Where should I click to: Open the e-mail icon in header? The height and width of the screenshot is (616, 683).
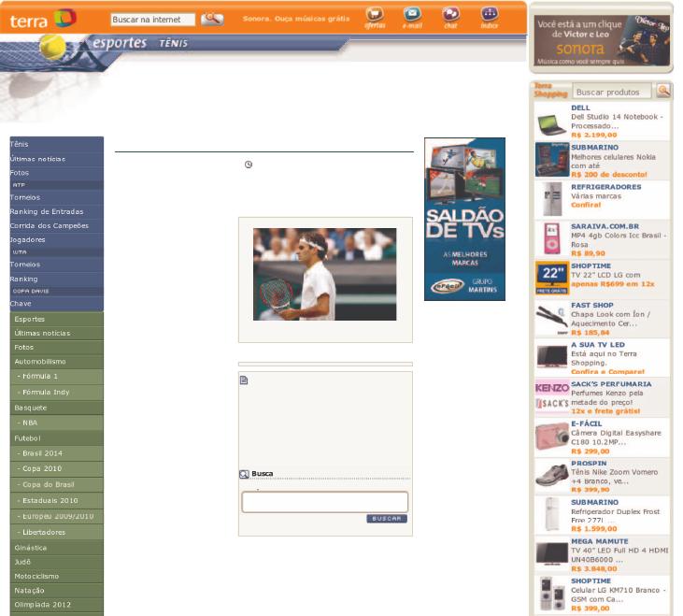point(412,16)
